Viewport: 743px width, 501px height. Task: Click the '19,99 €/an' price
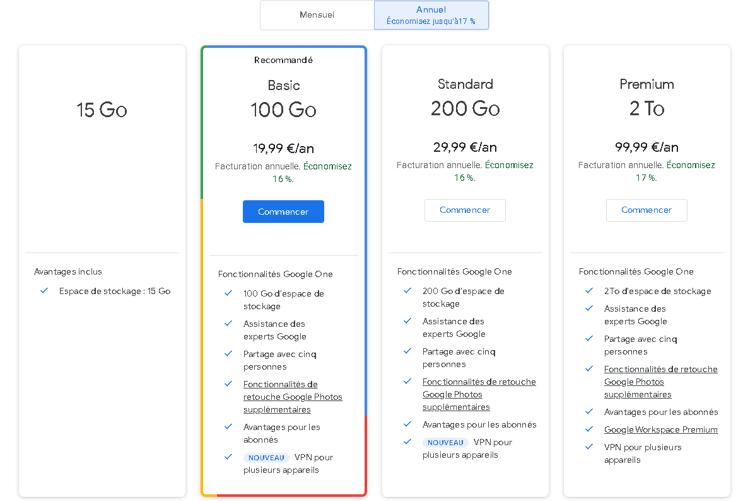tap(283, 148)
